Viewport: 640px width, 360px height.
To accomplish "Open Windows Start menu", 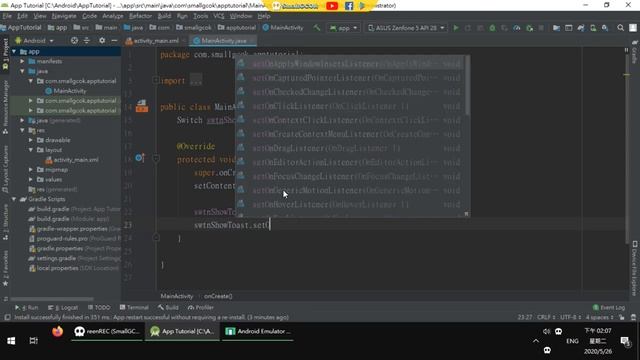I will tap(11, 340).
